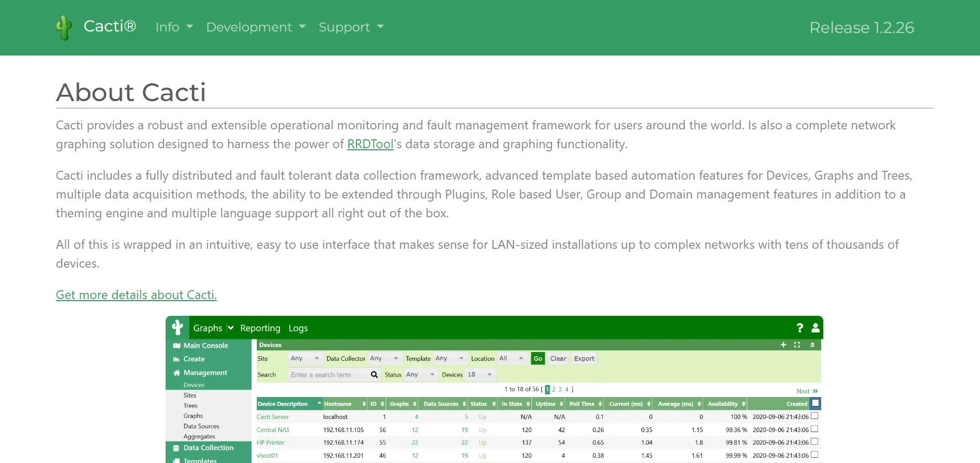Go to page 4 of device list
This screenshot has height=463, width=980.
pyautogui.click(x=567, y=389)
